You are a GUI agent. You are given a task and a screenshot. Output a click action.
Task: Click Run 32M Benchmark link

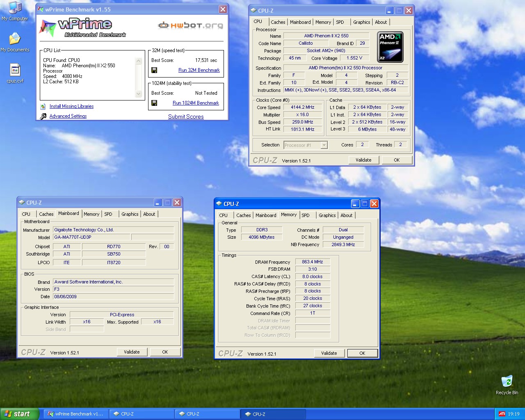click(199, 70)
